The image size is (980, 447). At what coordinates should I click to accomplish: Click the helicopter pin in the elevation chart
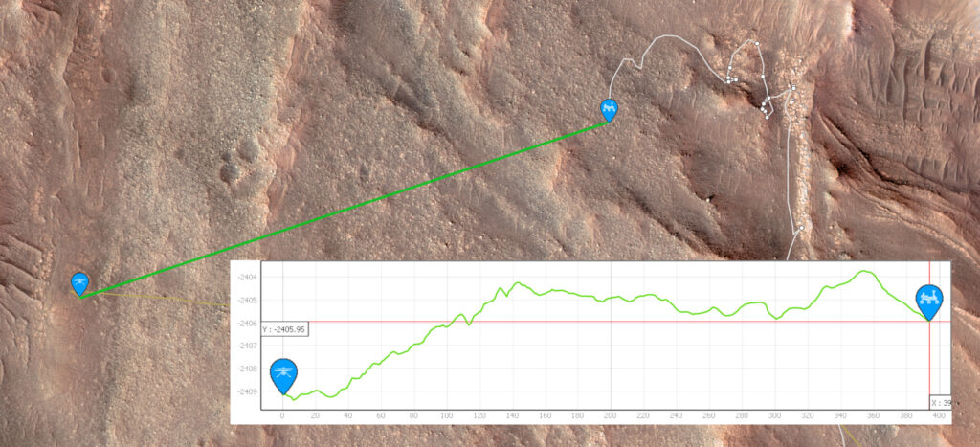[283, 375]
